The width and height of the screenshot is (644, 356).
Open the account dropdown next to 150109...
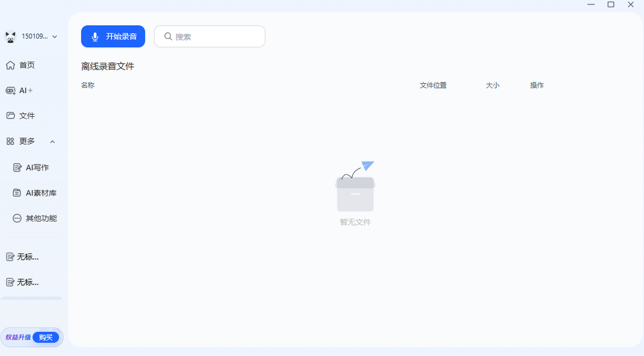54,36
